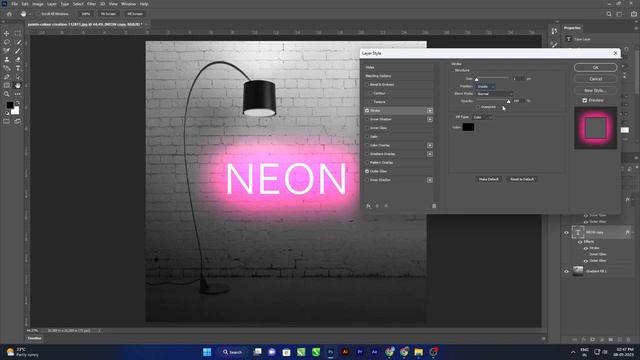Disable the Stroke effect checkbox
Viewport: 640px width, 360px height.
pos(367,111)
